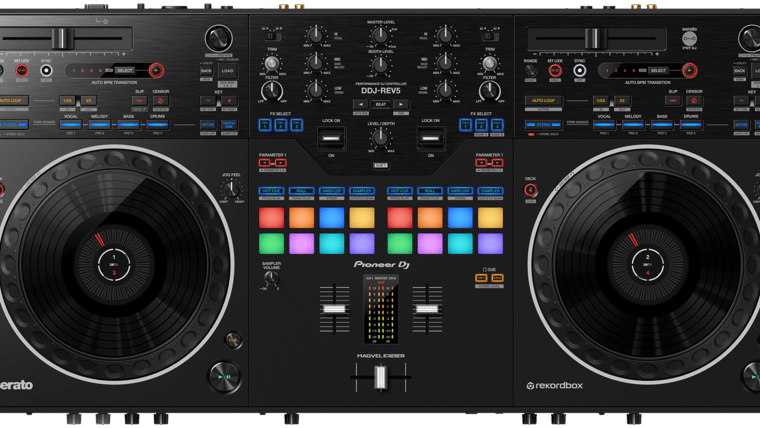Screen dimensions: 760x428
Task: Click right-side PARAMETER 1 left arrow
Action: coord(481,163)
